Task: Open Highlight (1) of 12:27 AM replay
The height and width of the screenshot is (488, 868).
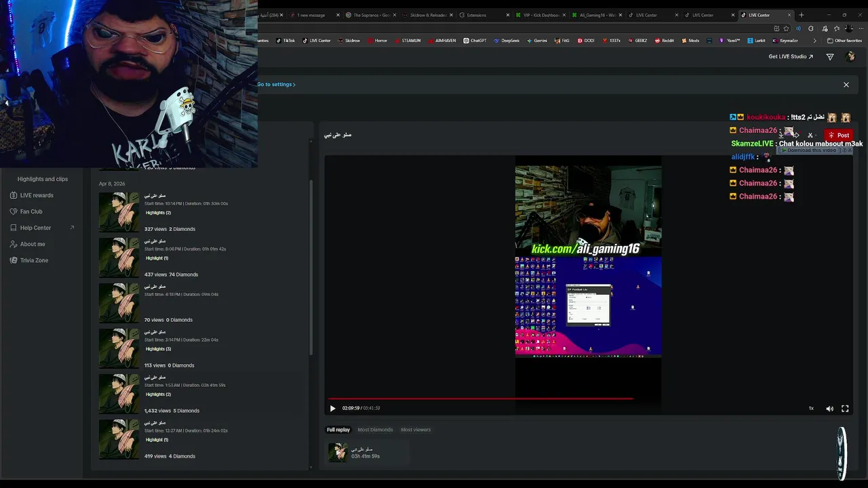Action: 157,440
